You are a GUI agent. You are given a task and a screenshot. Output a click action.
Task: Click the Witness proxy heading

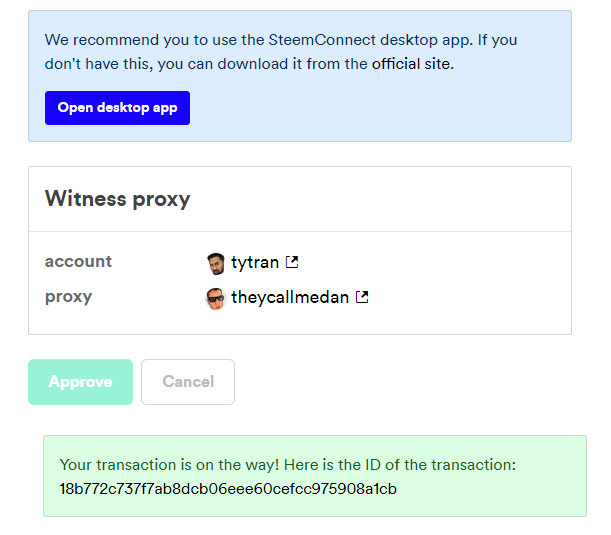tap(117, 198)
